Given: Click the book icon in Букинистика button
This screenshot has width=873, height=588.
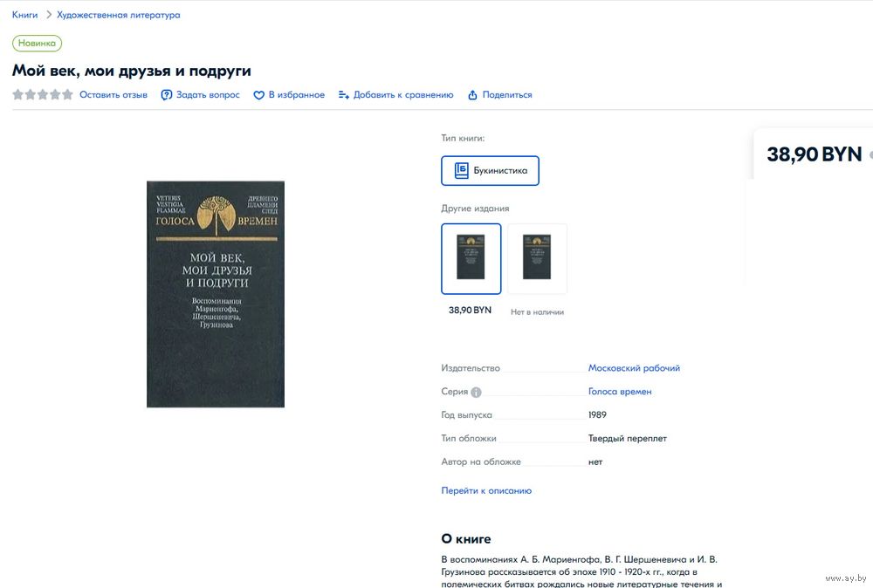Looking at the screenshot, I should coord(461,171).
